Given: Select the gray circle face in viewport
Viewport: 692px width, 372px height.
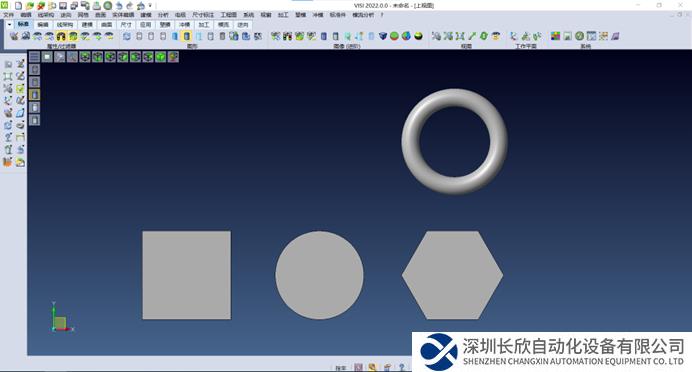Looking at the screenshot, I should point(320,275).
